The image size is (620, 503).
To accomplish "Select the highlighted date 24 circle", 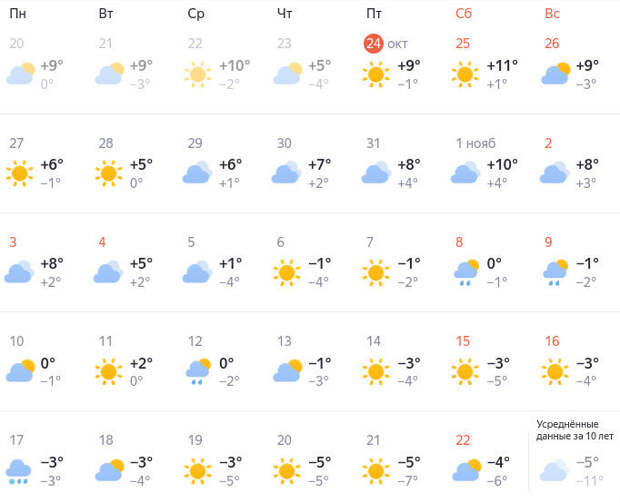I will [373, 43].
